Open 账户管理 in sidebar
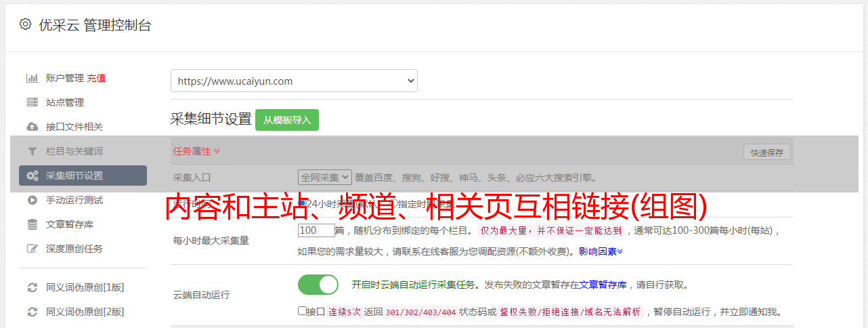The width and height of the screenshot is (868, 328). coord(65,78)
